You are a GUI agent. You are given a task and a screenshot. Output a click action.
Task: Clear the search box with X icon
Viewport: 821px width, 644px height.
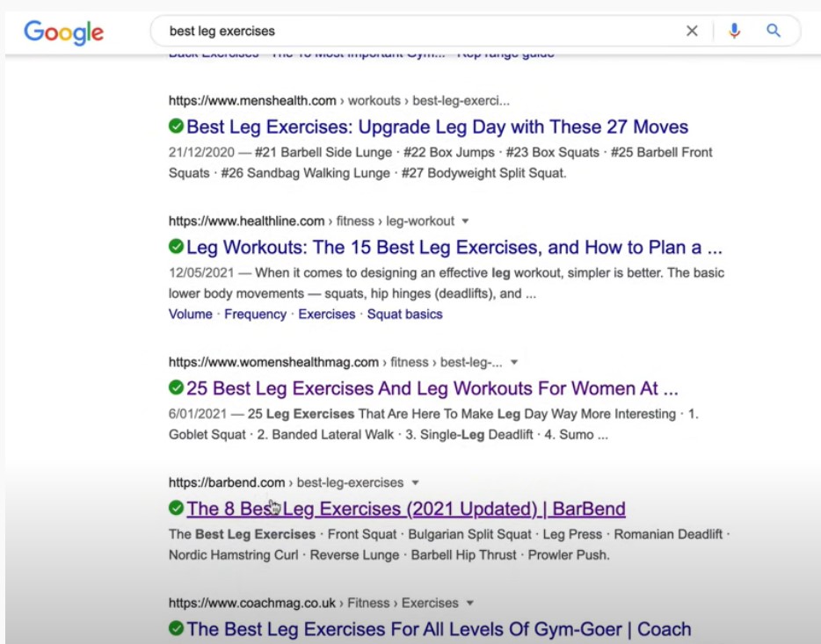pyautogui.click(x=692, y=31)
